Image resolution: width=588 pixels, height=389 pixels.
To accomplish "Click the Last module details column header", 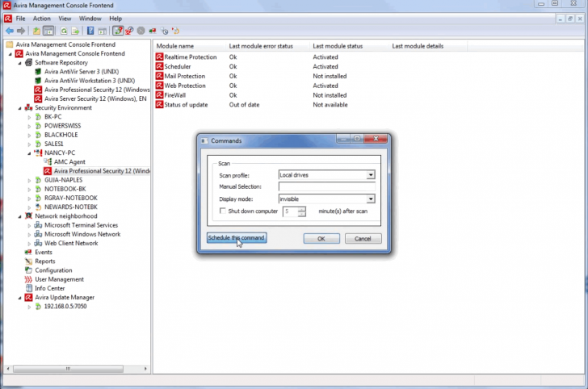I will 429,46.
